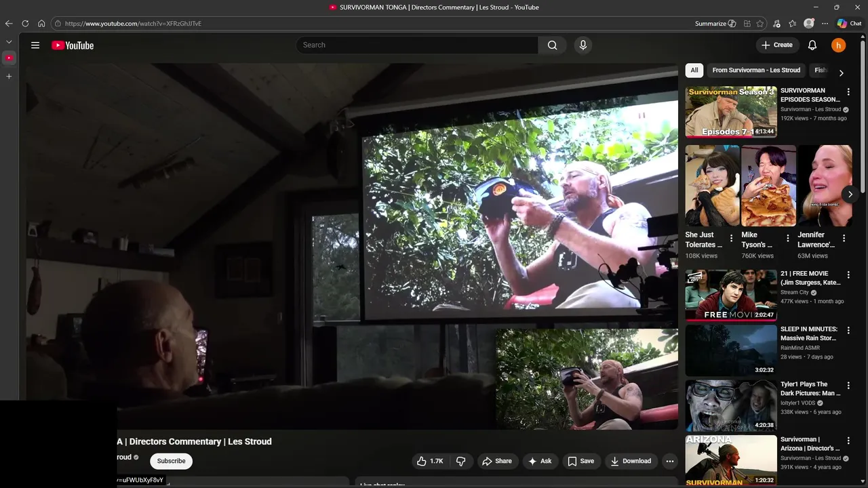Open the favorites list icon in browser toolbar

click(x=792, y=24)
